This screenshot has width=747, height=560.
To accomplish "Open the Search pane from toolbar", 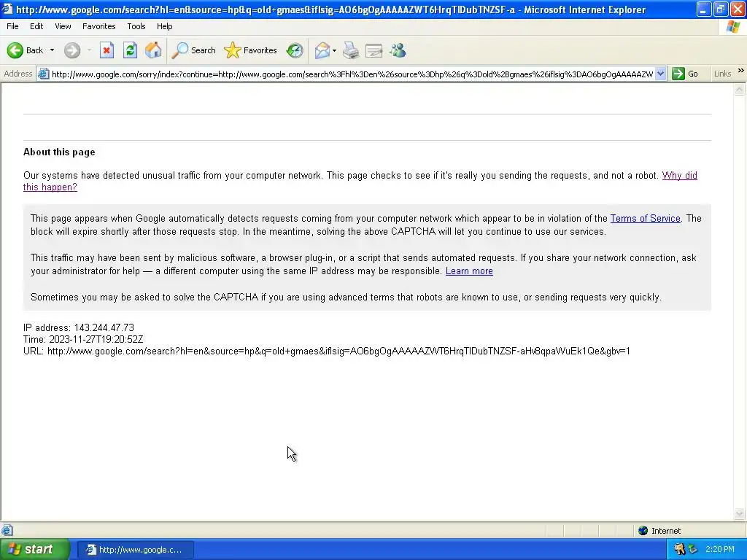I will tap(194, 50).
